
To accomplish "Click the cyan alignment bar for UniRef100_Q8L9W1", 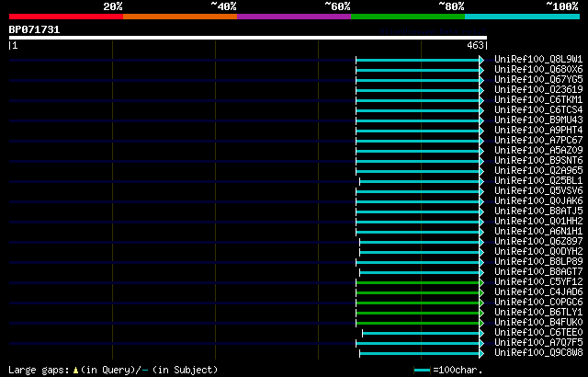I will point(417,60).
